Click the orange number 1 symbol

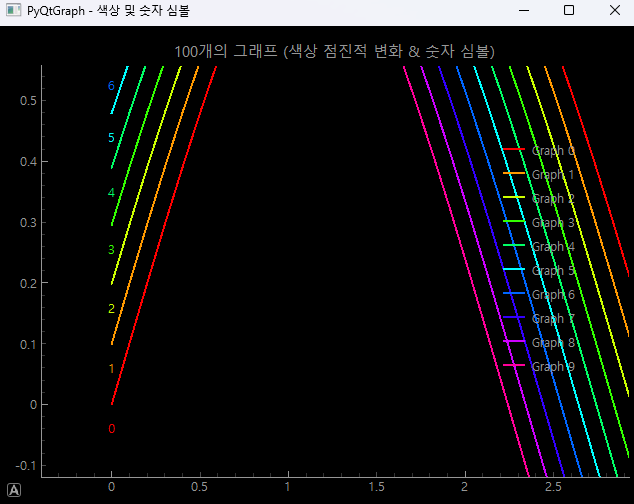[112, 368]
